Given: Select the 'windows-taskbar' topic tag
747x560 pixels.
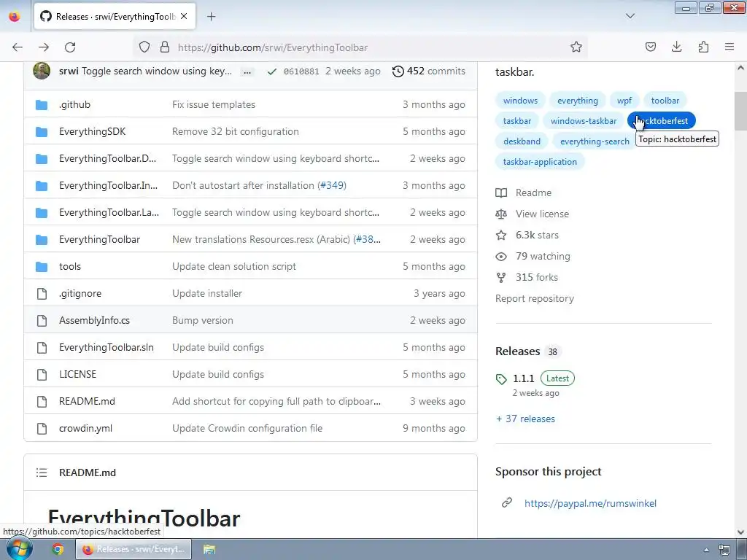Looking at the screenshot, I should coord(584,121).
